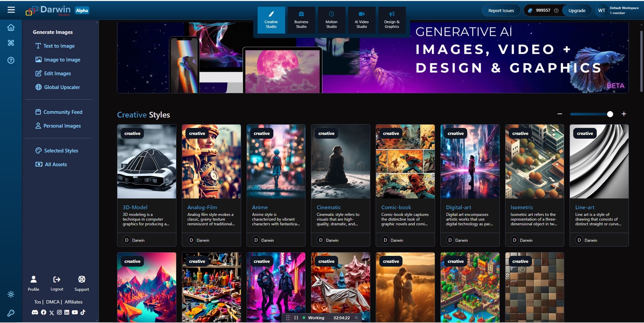Click the 999557 credits value
This screenshot has width=644, height=323.
[543, 10]
